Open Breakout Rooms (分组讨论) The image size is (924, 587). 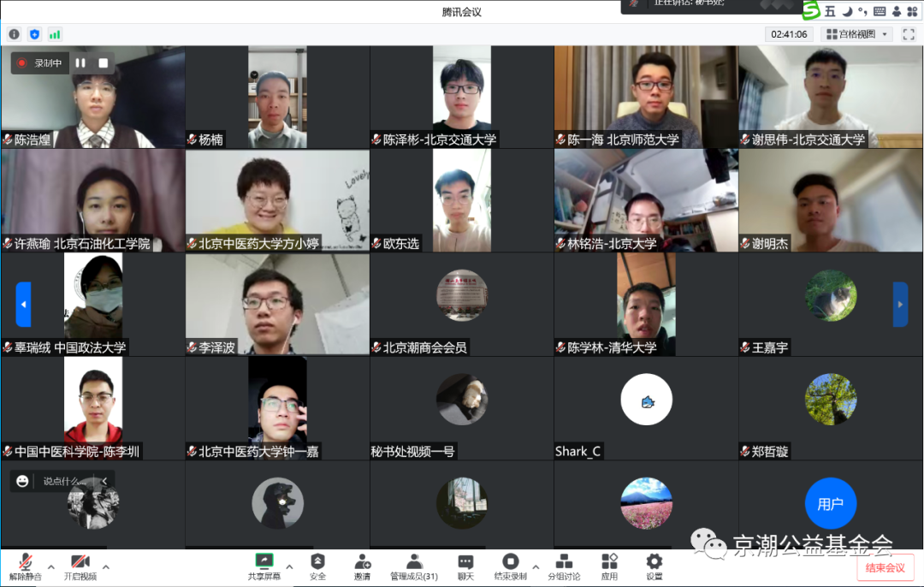point(564,566)
